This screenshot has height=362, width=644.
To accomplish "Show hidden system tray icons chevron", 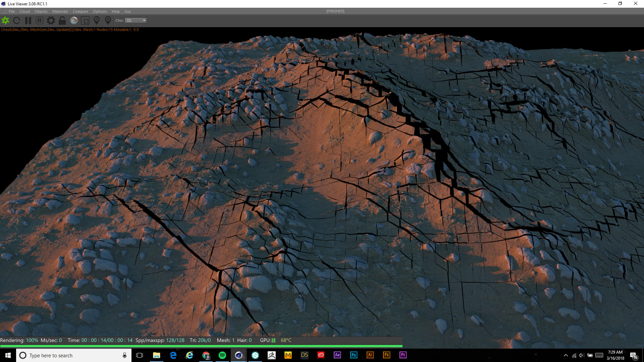I will click(566, 355).
